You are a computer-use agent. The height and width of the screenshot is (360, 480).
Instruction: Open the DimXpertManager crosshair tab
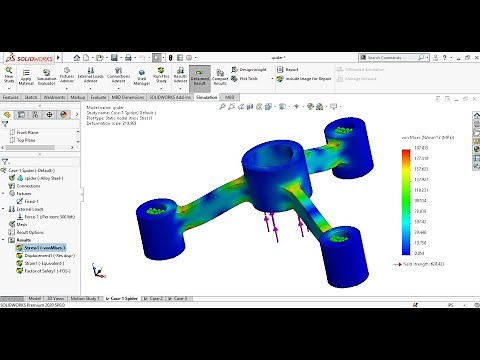(49, 115)
